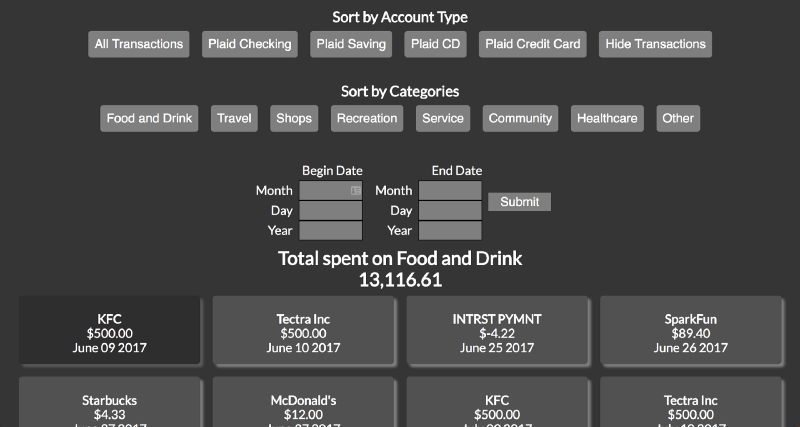Image resolution: width=800 pixels, height=427 pixels.
Task: Click the Begin Date Day field
Action: [330, 211]
